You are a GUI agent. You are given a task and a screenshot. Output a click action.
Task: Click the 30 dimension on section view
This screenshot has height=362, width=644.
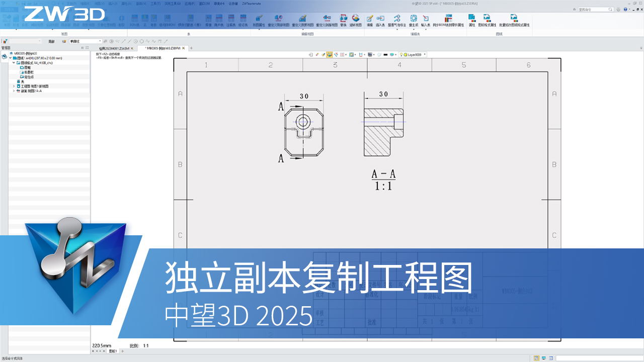click(383, 94)
